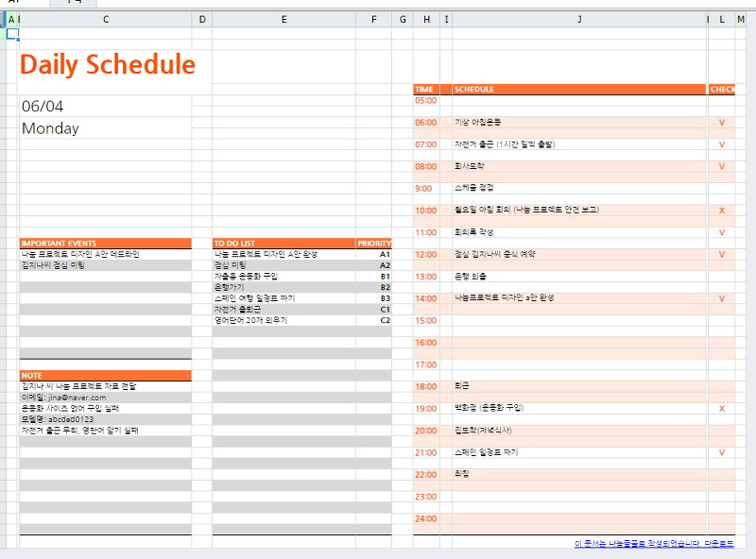756x559 pixels.
Task: Select the 9:00 time cell
Action: click(x=427, y=189)
